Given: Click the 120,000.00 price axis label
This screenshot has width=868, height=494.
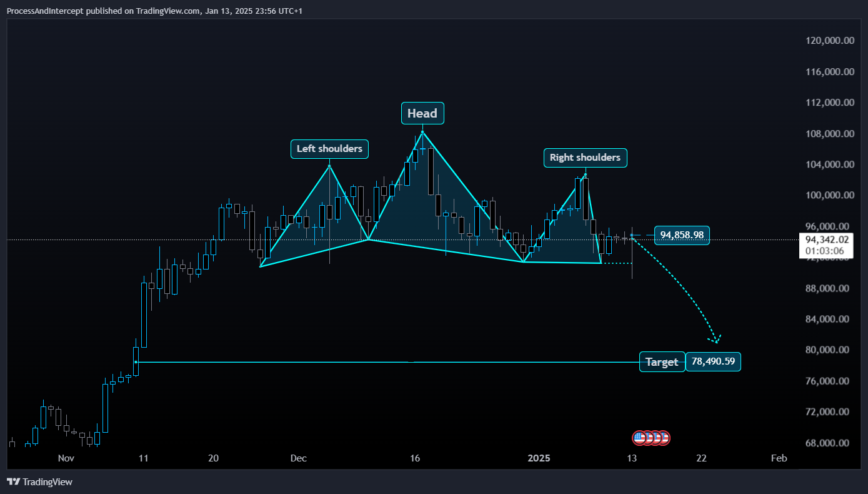Looking at the screenshot, I should [829, 41].
